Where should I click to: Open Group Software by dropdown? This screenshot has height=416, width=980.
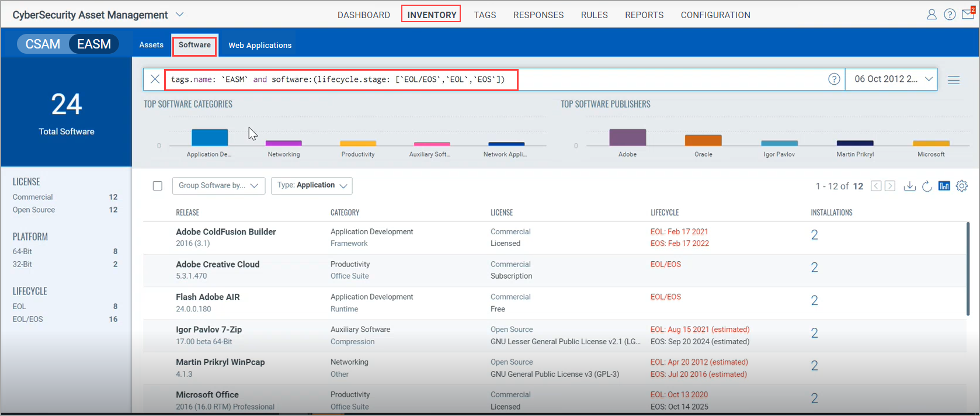point(218,186)
